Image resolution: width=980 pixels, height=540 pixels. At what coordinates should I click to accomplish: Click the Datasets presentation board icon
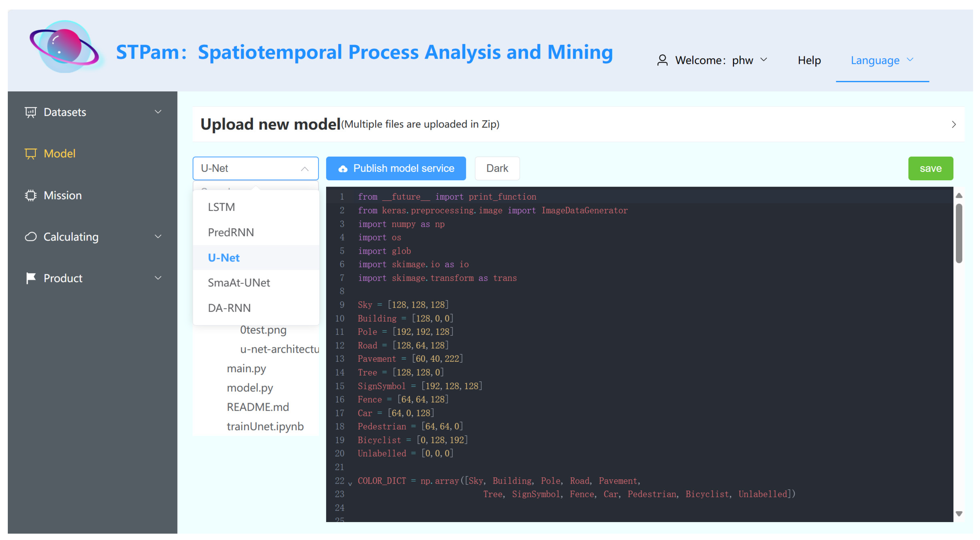coord(30,112)
